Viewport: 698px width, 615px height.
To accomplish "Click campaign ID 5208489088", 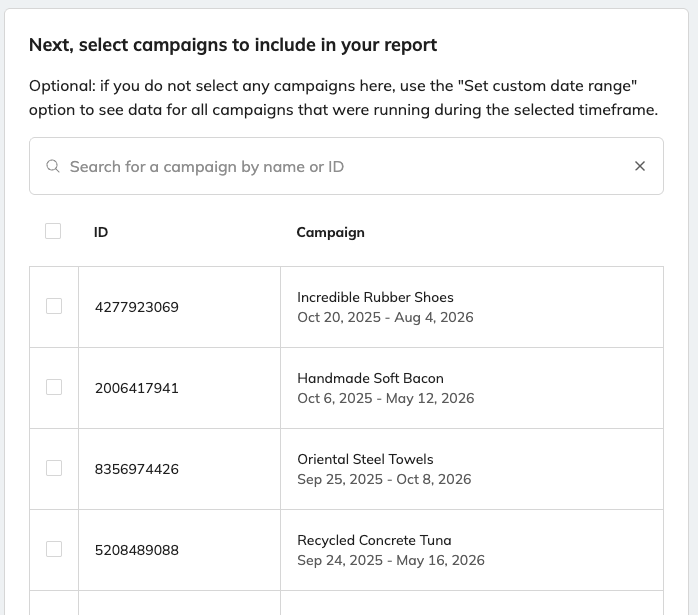I will point(136,550).
